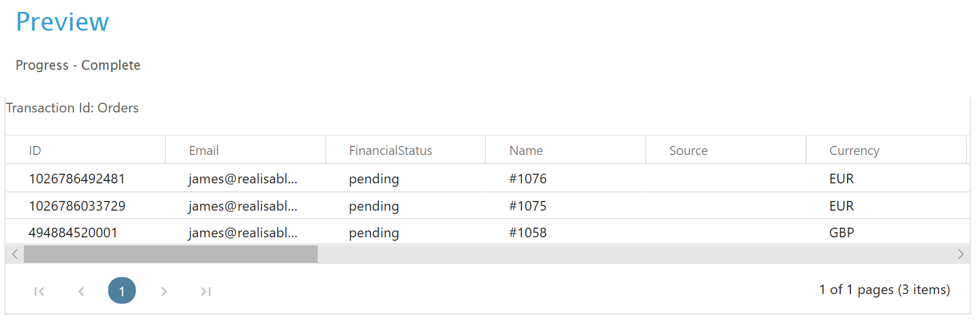The height and width of the screenshot is (327, 980).
Task: Jump to last page of results
Action: click(x=206, y=291)
